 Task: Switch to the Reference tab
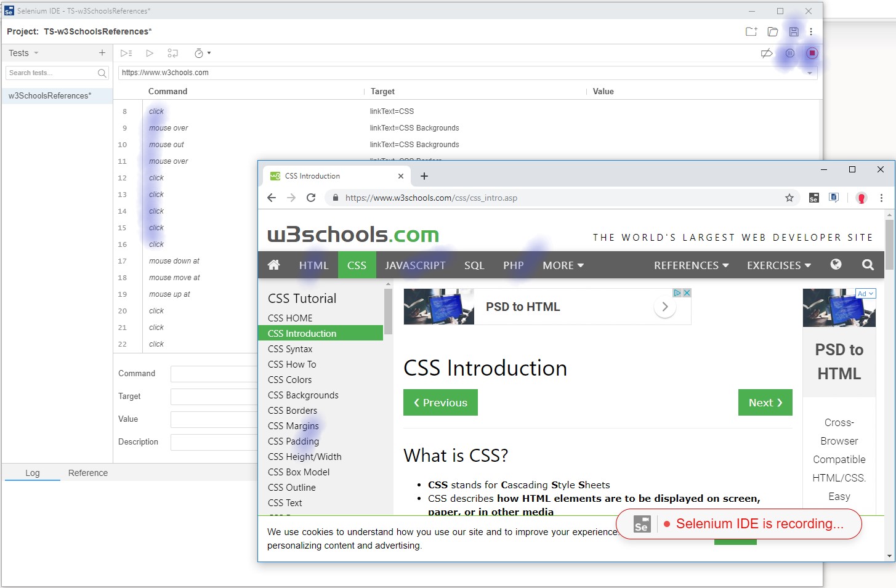point(88,473)
